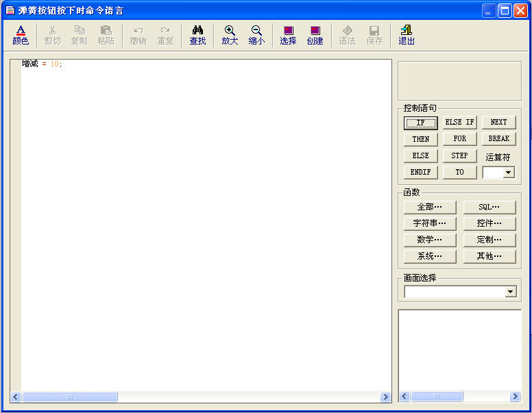Open the 数学 math functions
Image resolution: width=532 pixels, height=413 pixels.
(430, 240)
